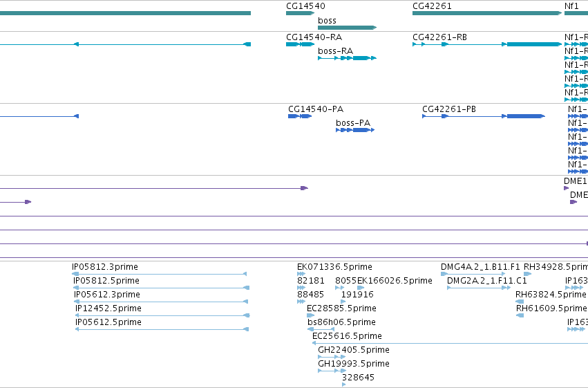Click the IP12452.5prime EST label
The height and width of the screenshot is (388, 588).
coord(108,308)
